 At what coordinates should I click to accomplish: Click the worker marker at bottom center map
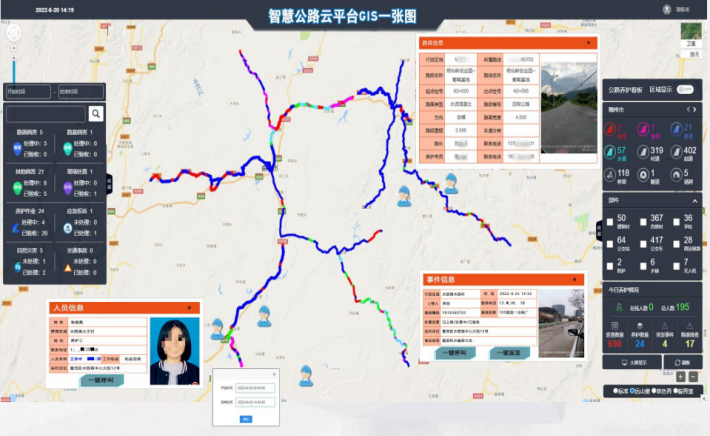[306, 376]
